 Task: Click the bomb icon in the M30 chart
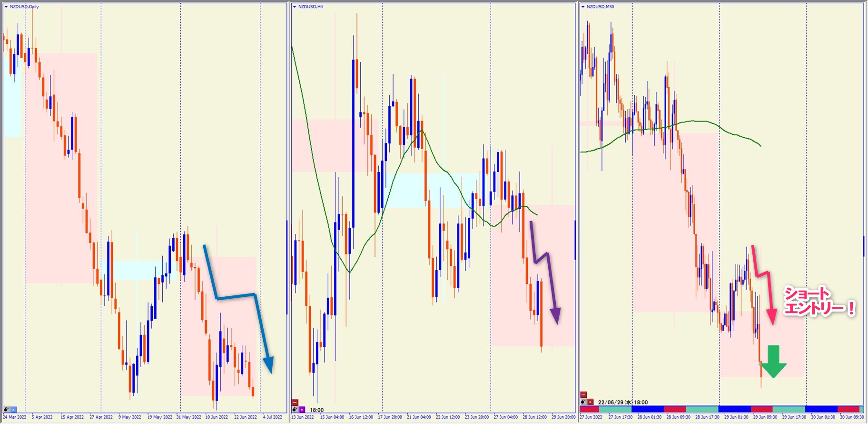point(583,402)
